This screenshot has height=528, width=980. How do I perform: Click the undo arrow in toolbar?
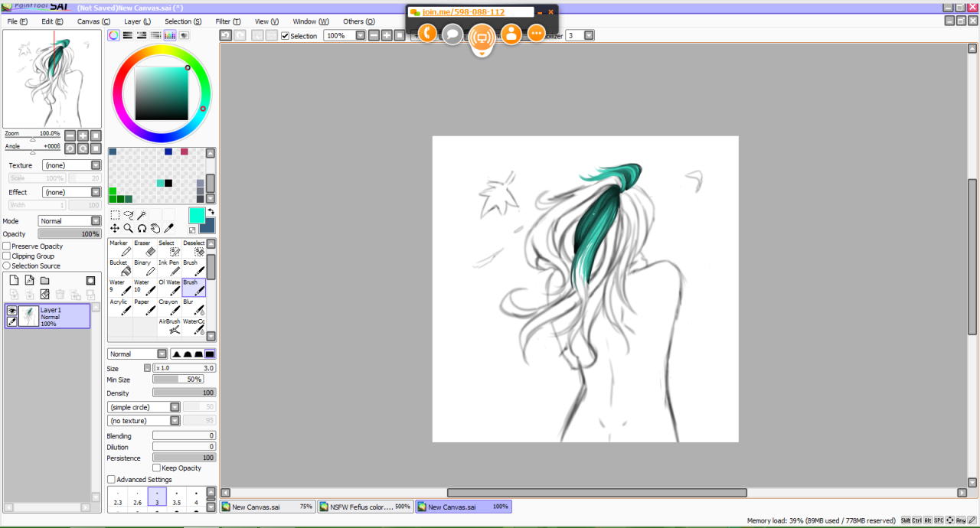[225, 35]
